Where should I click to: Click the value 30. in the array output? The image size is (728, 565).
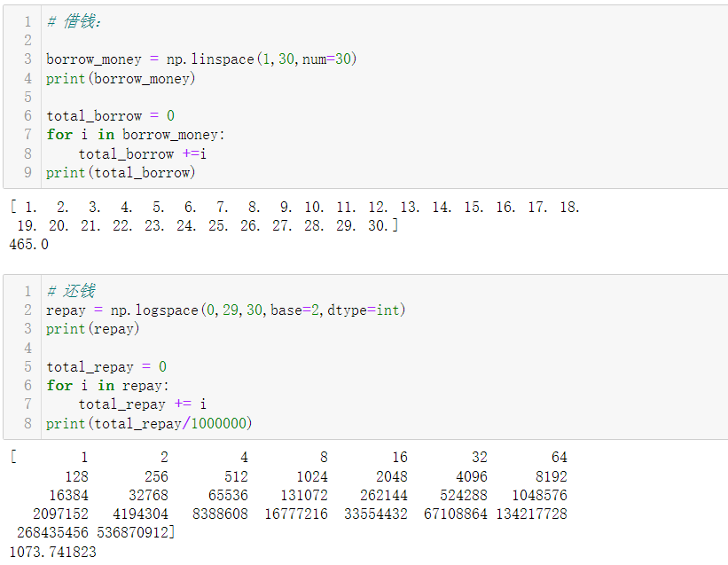[x=378, y=225]
